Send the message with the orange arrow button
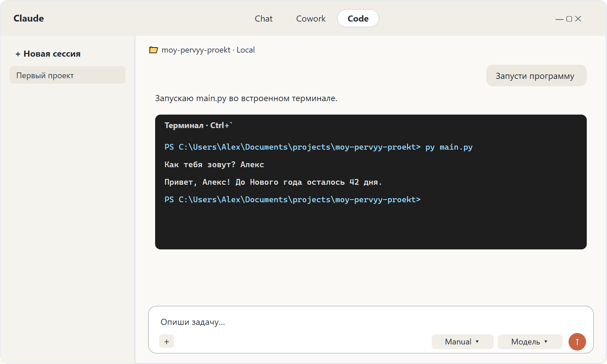This screenshot has width=607, height=364. [577, 342]
